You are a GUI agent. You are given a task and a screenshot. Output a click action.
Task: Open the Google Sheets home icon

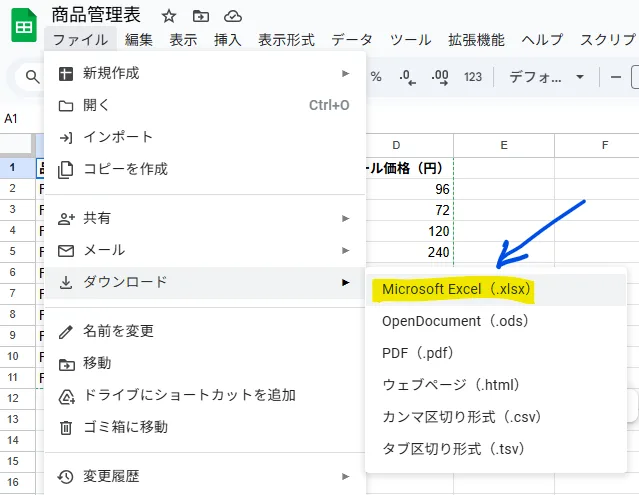(24, 25)
